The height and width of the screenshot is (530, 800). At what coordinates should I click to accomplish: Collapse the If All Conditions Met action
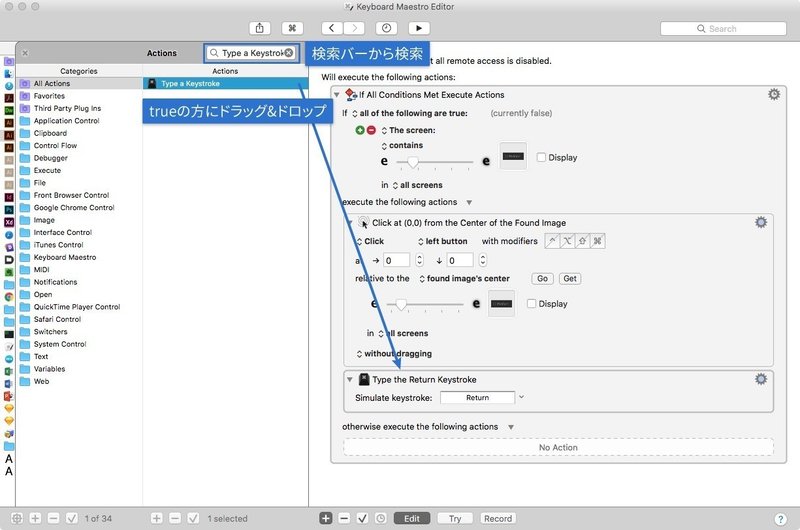coord(337,95)
